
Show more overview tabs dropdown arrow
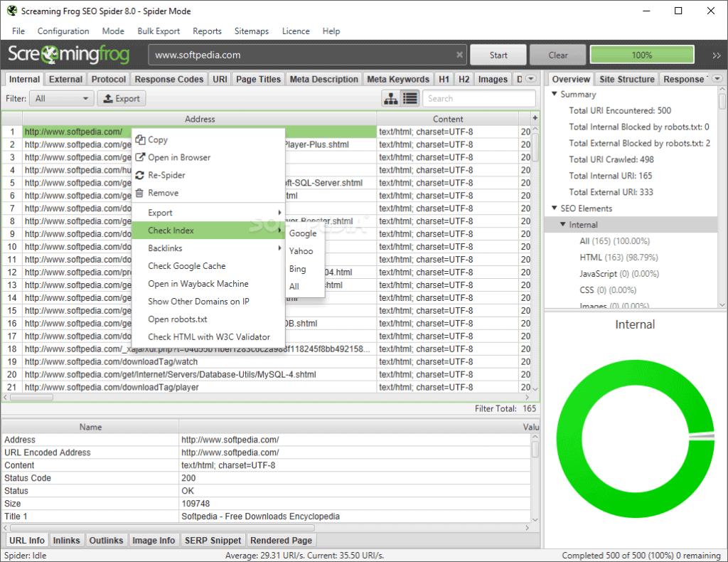coord(718,78)
